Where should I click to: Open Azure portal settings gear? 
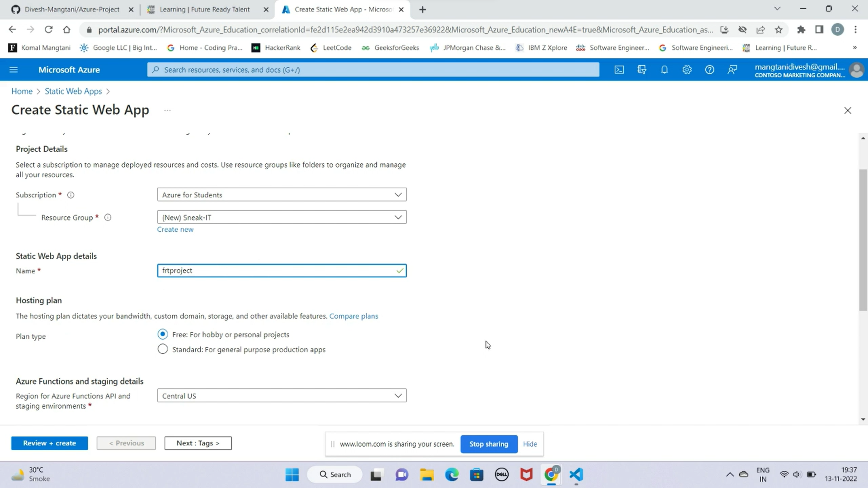pyautogui.click(x=687, y=69)
